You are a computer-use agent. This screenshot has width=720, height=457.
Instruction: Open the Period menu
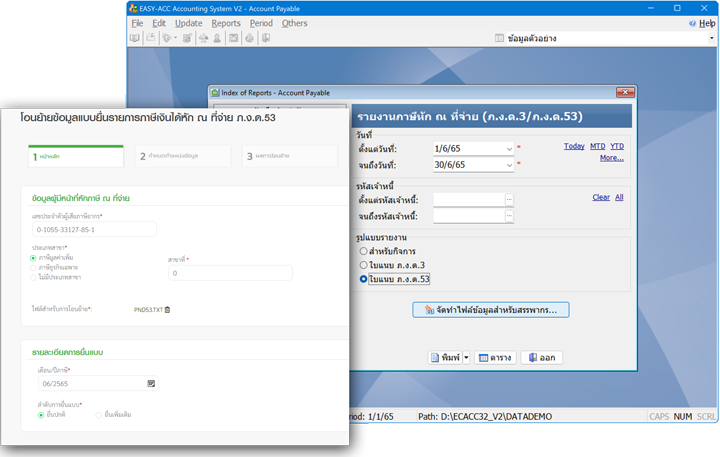[261, 23]
